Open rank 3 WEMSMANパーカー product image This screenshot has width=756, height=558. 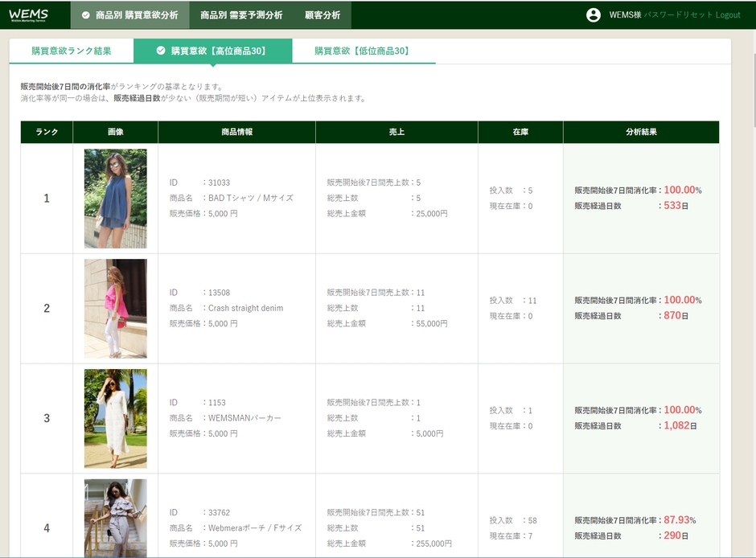point(115,418)
